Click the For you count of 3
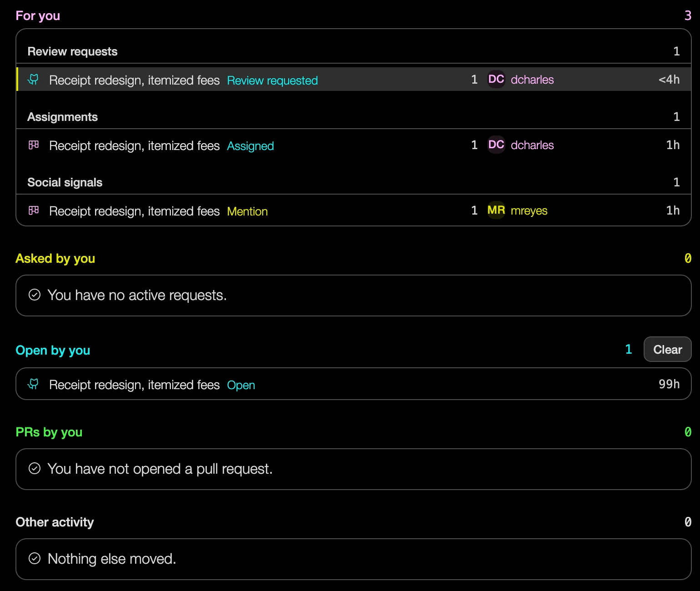The image size is (700, 591). tap(688, 16)
